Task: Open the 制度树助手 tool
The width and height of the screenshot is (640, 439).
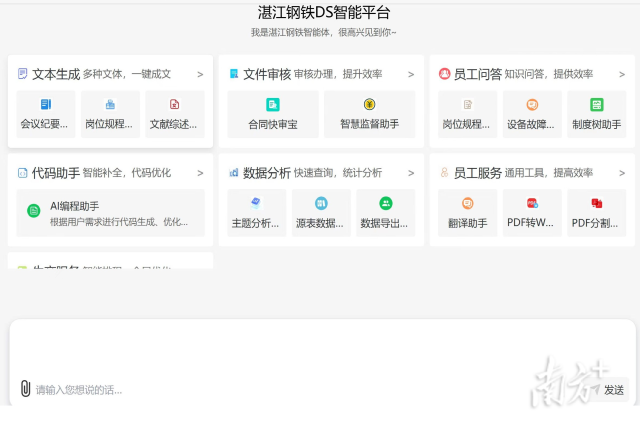Action: coord(597,114)
